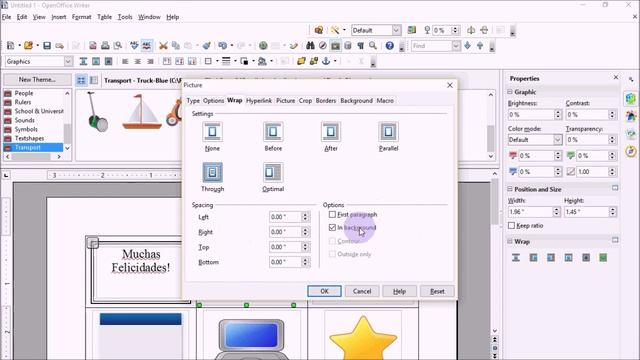Click the Reset button
Screen dimensions: 640x360
[437, 291]
